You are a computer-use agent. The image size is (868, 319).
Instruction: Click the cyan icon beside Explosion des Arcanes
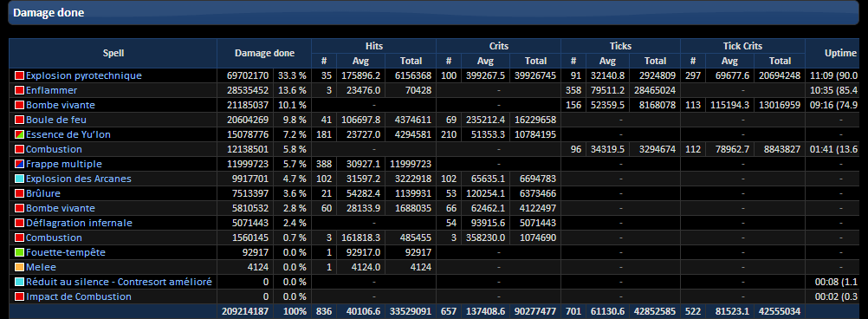[19, 179]
